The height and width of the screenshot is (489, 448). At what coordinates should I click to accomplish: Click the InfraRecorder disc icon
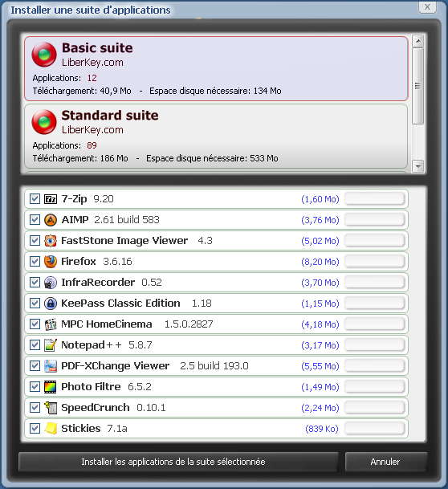click(51, 283)
